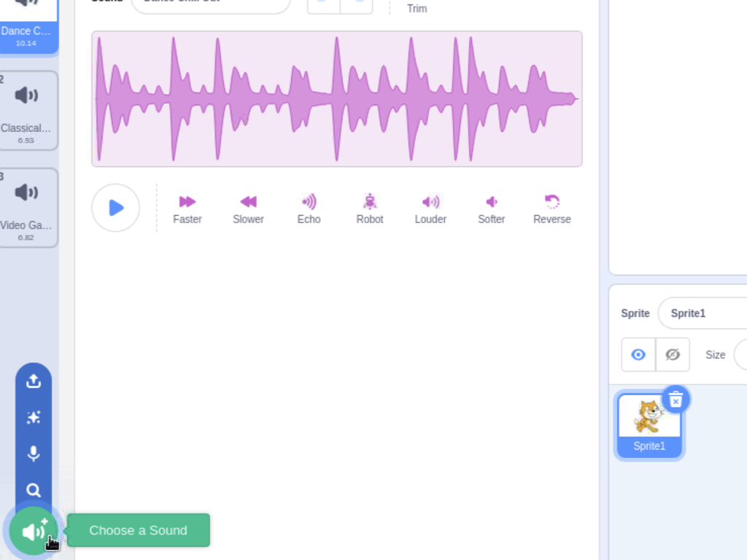This screenshot has width=747, height=560.
Task: Record a sound with the microphone icon
Action: 34,454
